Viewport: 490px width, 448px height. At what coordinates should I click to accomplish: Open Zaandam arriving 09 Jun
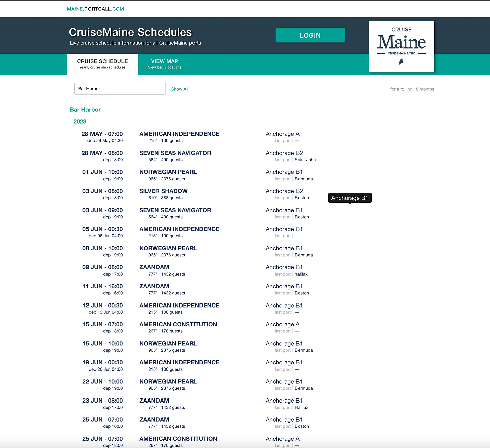pyautogui.click(x=154, y=267)
